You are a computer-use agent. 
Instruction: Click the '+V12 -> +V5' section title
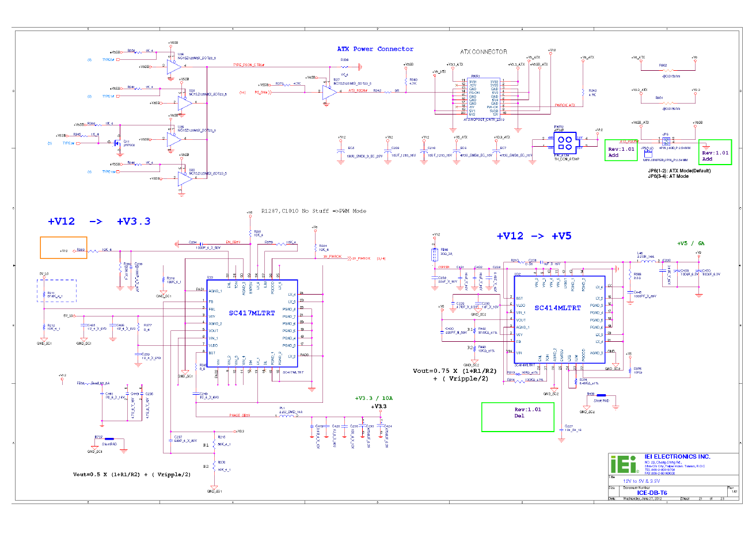pos(534,236)
